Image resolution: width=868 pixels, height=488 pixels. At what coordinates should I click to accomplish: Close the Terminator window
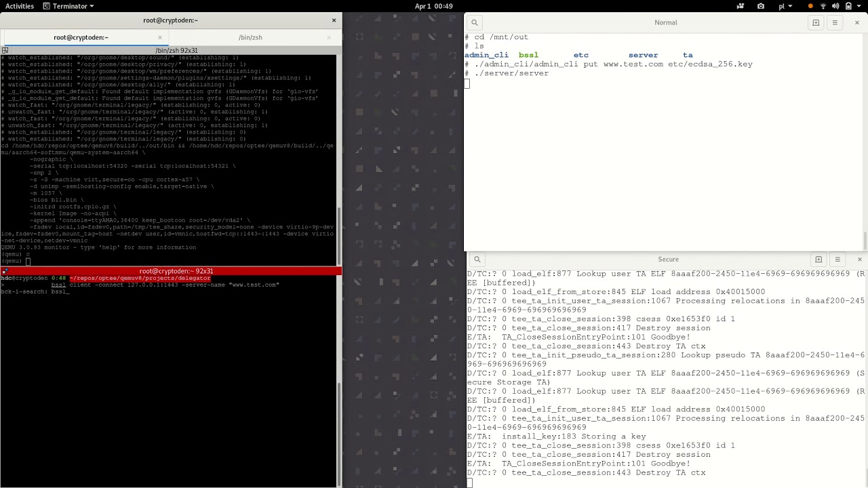[334, 20]
